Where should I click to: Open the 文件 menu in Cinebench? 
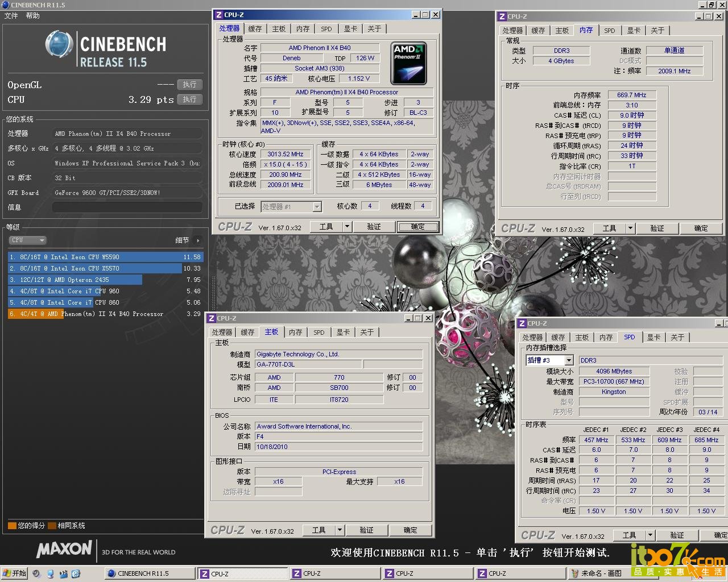click(x=11, y=16)
